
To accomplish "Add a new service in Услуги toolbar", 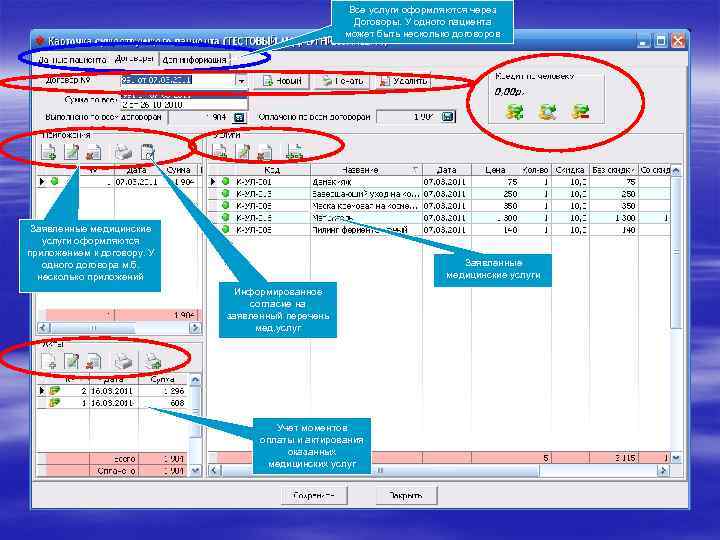I will coord(220,152).
